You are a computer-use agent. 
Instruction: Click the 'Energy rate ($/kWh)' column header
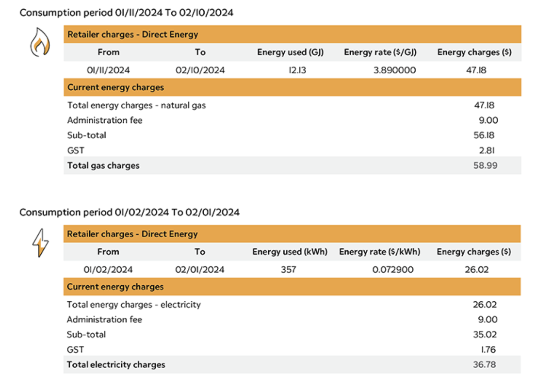point(379,252)
